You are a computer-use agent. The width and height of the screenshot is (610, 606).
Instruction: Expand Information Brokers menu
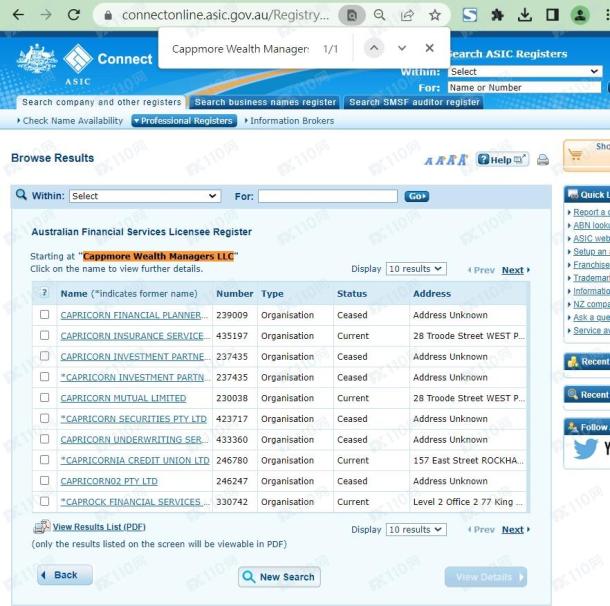pos(289,121)
